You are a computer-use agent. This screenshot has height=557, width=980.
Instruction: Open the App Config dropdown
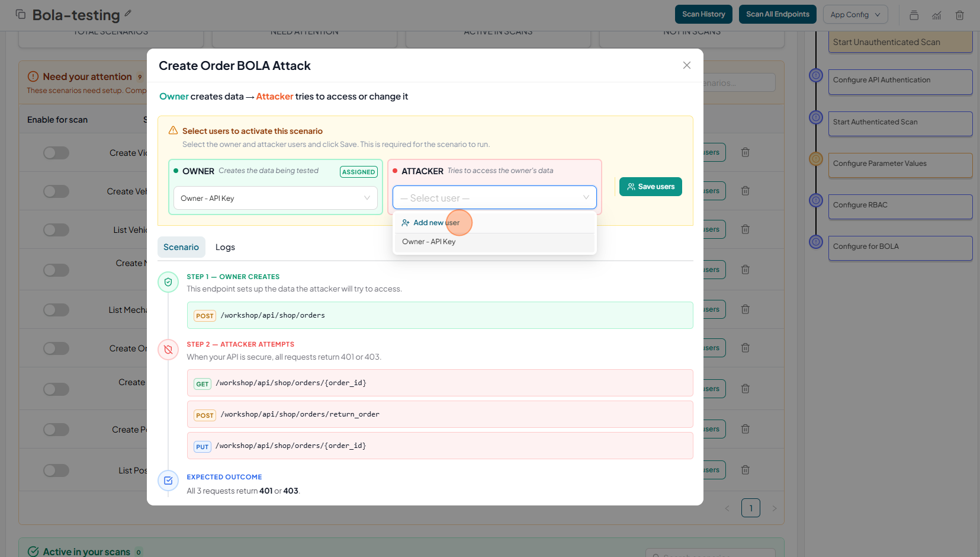[x=855, y=14]
